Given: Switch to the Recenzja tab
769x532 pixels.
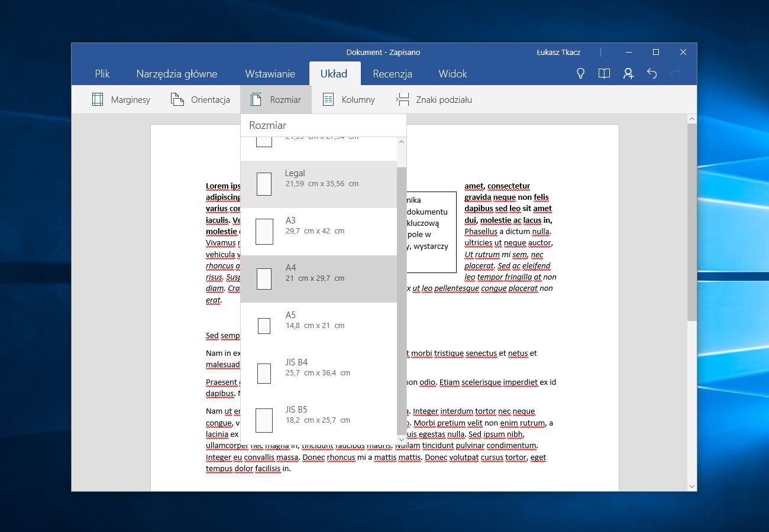Looking at the screenshot, I should (392, 74).
